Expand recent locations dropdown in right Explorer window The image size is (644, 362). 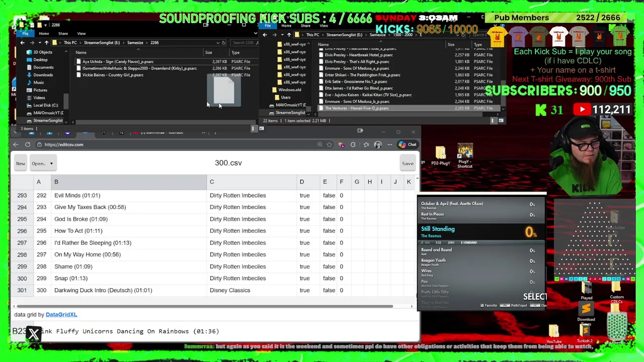tap(281, 35)
